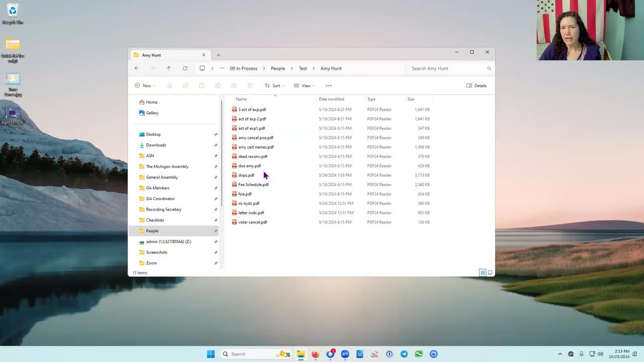The image size is (644, 362).
Task: Select file 'fsia.pdf'
Action: 245,194
